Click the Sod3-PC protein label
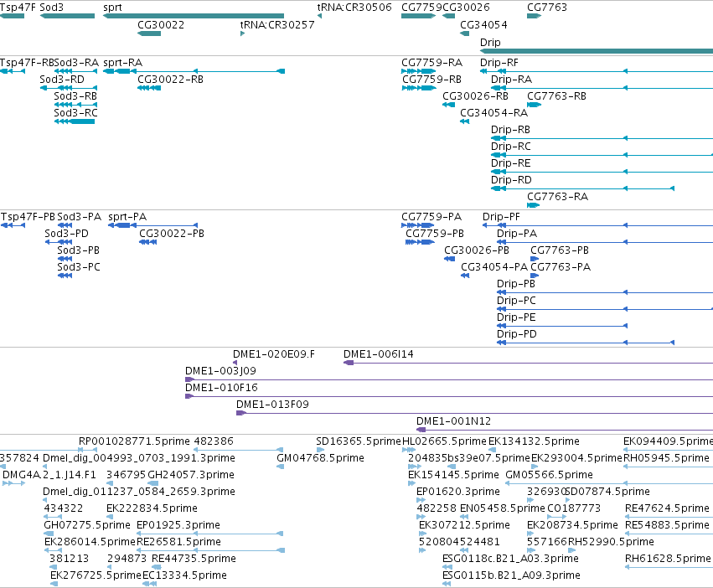The image size is (713, 588). (79, 267)
